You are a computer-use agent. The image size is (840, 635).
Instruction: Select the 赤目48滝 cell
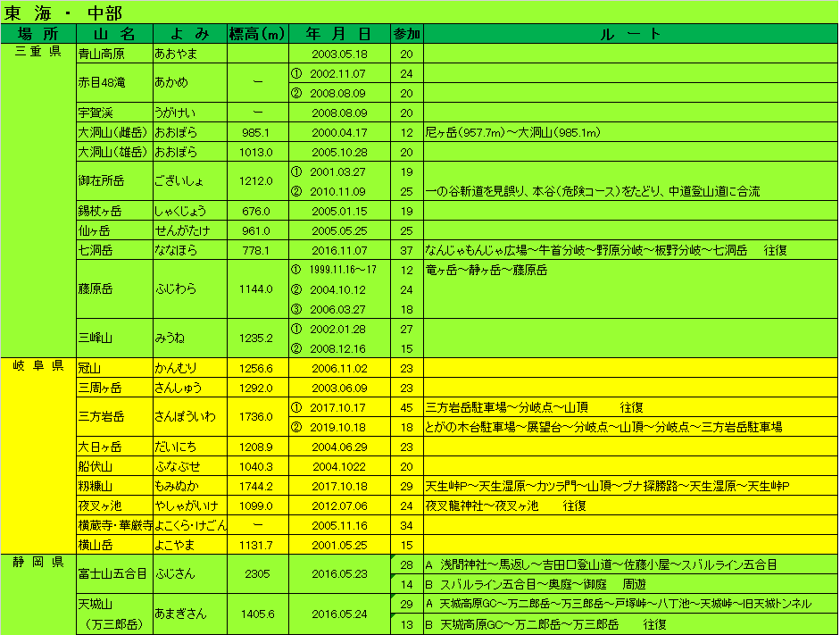coord(114,82)
